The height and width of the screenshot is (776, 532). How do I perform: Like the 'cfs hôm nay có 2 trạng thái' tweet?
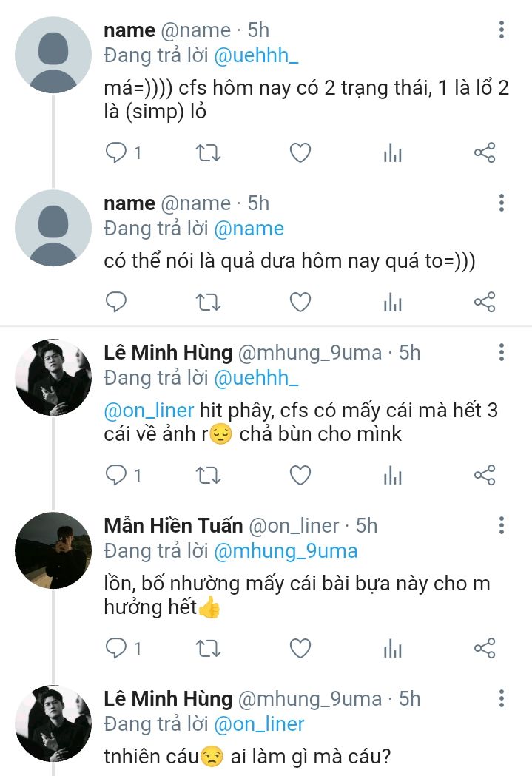(x=300, y=153)
